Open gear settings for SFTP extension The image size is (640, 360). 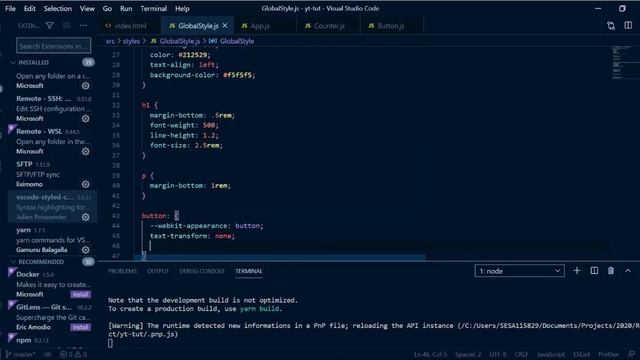coord(85,184)
